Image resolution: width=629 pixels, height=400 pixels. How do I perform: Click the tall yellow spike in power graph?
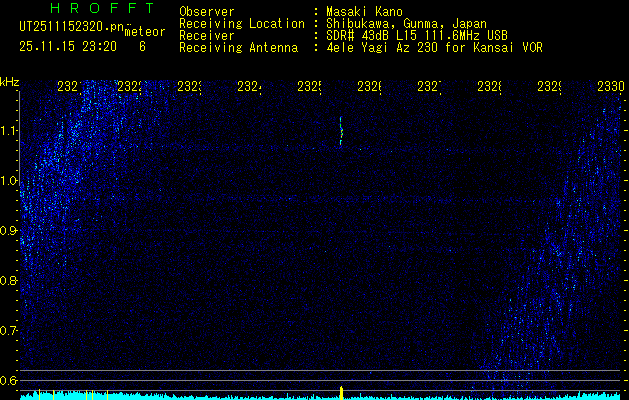pos(341,393)
